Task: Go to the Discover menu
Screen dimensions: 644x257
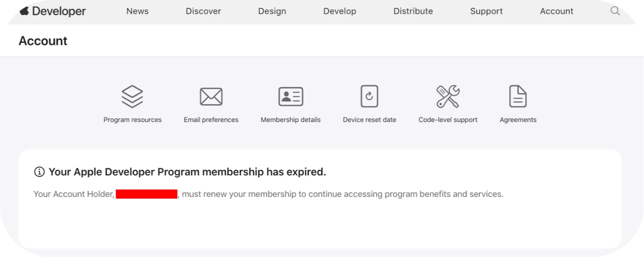Action: [x=203, y=11]
